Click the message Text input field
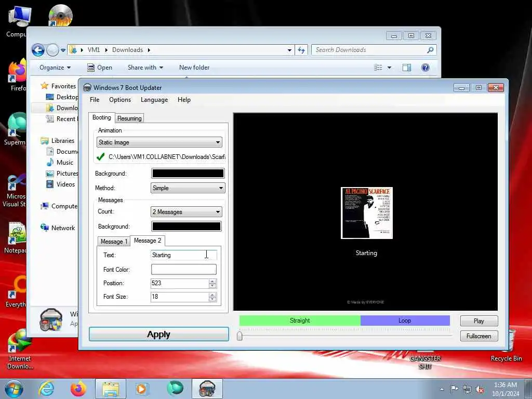 point(183,255)
